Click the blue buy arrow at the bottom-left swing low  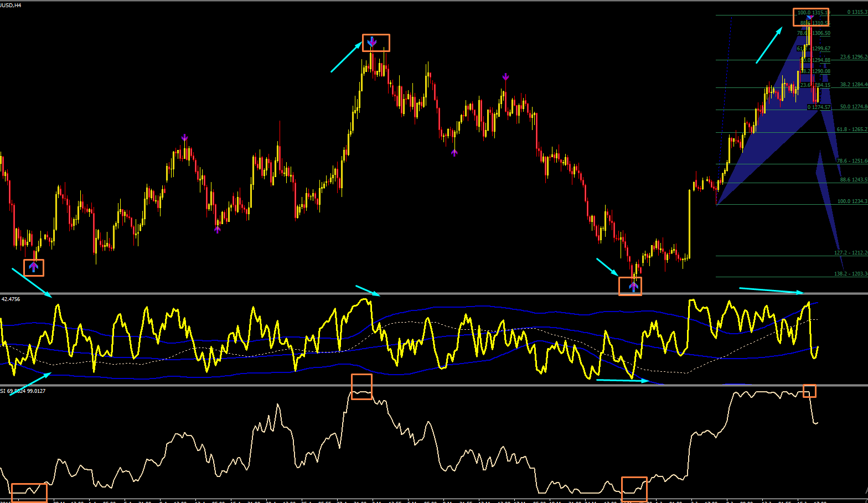point(34,267)
